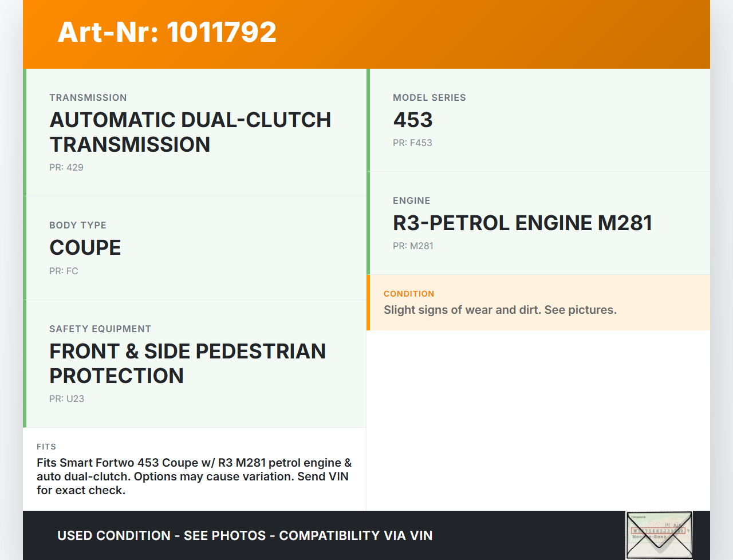Click the 'Slight signs of wear' condition text
The width and height of the screenshot is (733, 560).
point(500,310)
